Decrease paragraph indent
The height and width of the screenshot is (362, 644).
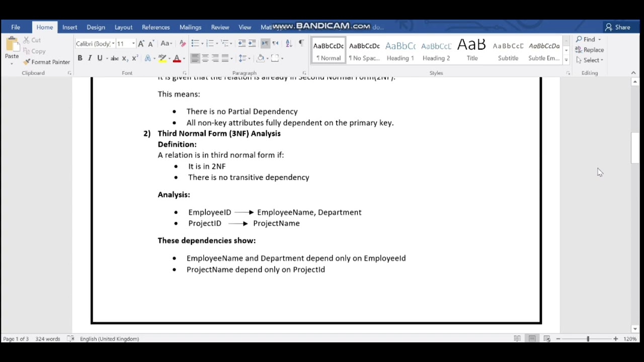242,43
